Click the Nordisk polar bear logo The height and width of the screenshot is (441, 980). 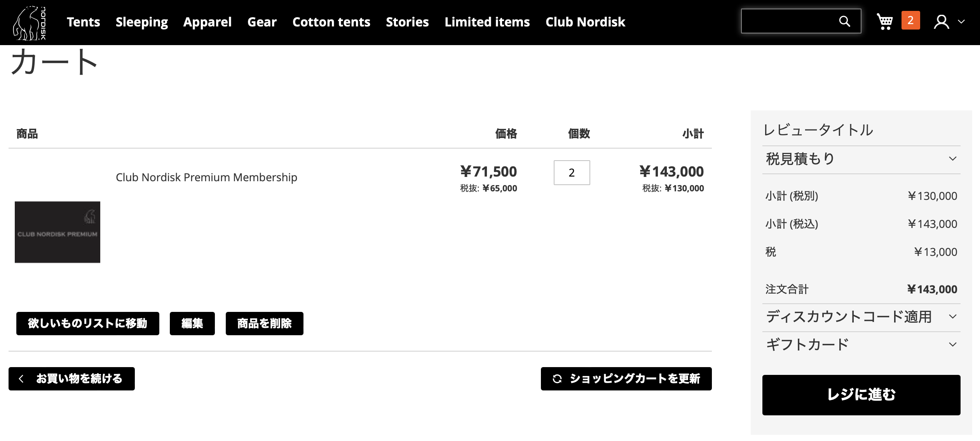click(x=30, y=23)
